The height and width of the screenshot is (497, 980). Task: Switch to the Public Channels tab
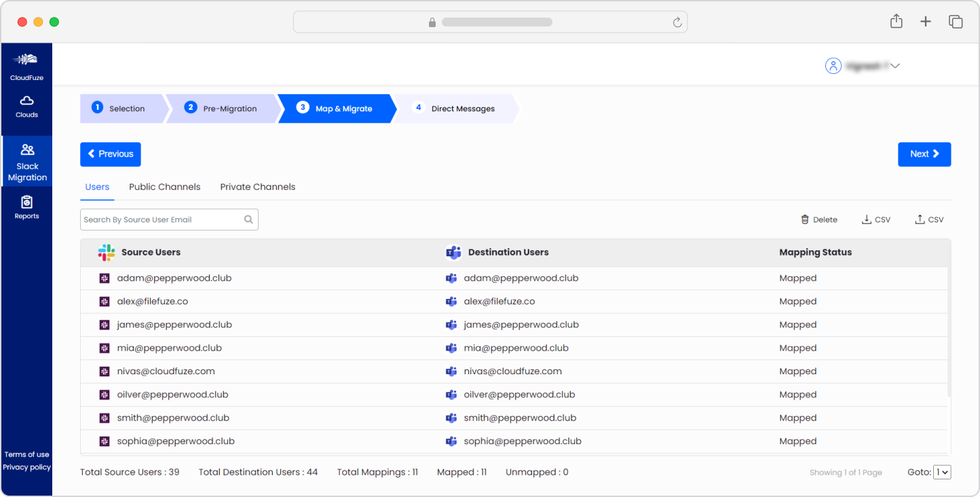[x=165, y=187]
